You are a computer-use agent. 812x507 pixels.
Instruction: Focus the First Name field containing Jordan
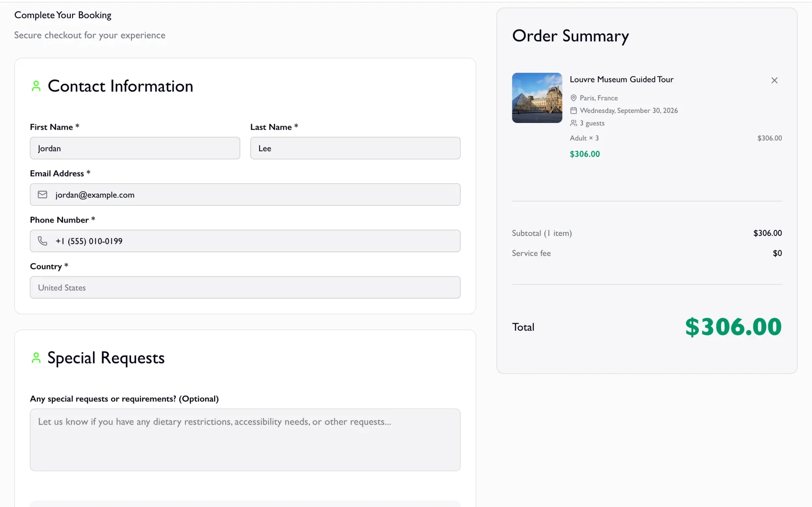tap(135, 148)
